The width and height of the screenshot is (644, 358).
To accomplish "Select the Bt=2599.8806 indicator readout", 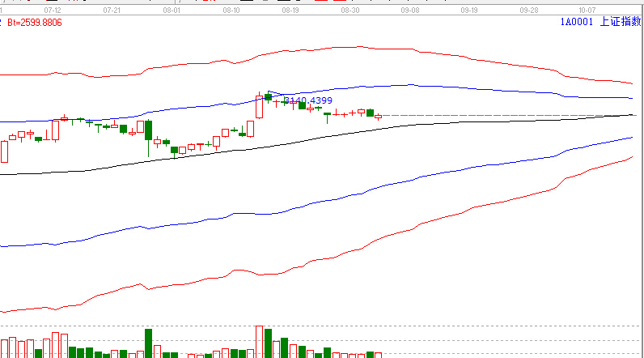I will tap(34, 22).
